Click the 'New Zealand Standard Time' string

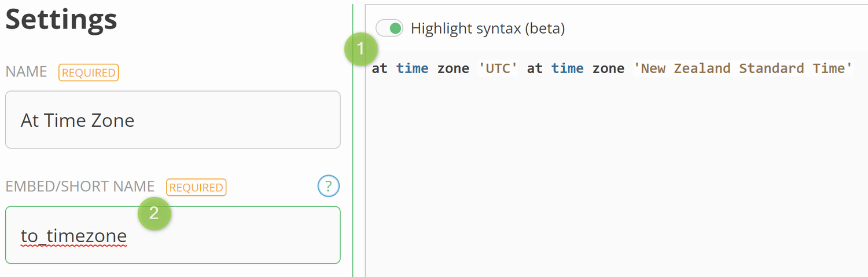(x=743, y=68)
